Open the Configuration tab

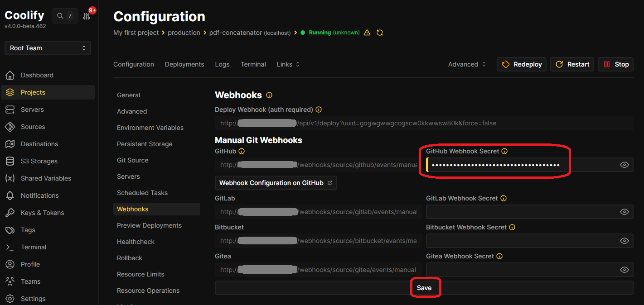(134, 64)
